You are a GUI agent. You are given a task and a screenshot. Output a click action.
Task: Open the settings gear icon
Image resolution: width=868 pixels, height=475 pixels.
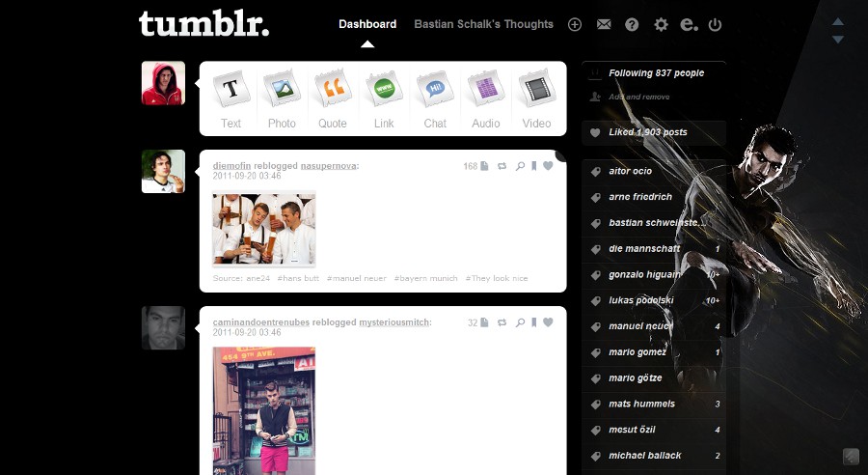point(661,24)
